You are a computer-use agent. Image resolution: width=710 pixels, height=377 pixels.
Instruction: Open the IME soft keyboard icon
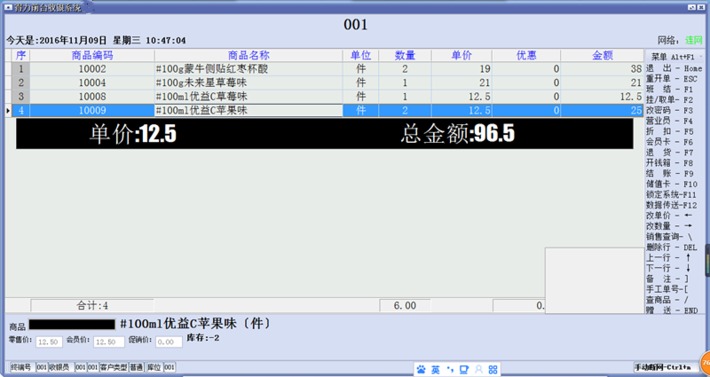(x=464, y=369)
